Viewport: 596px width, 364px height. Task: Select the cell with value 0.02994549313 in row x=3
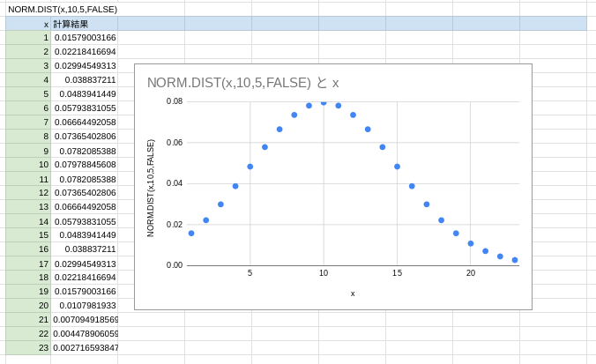click(x=84, y=66)
